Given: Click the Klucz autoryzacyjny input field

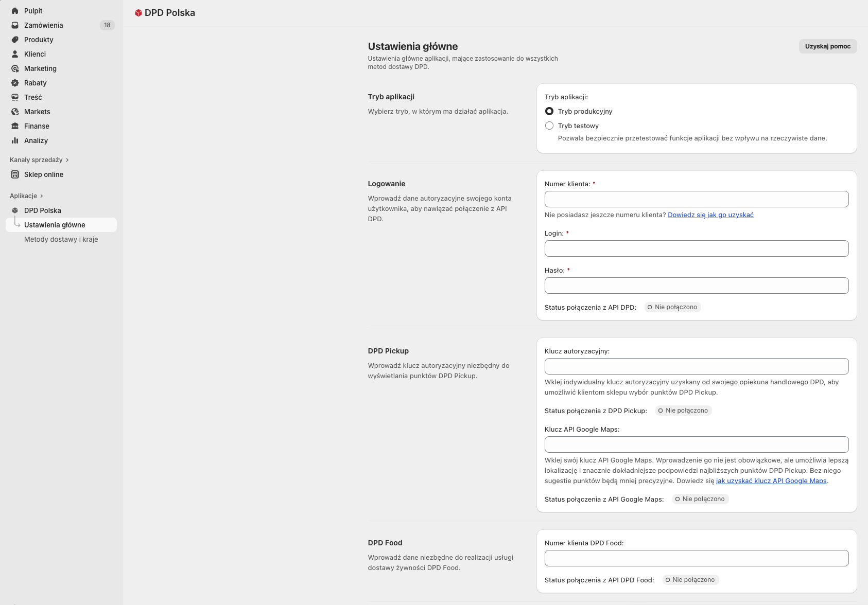Looking at the screenshot, I should [697, 366].
